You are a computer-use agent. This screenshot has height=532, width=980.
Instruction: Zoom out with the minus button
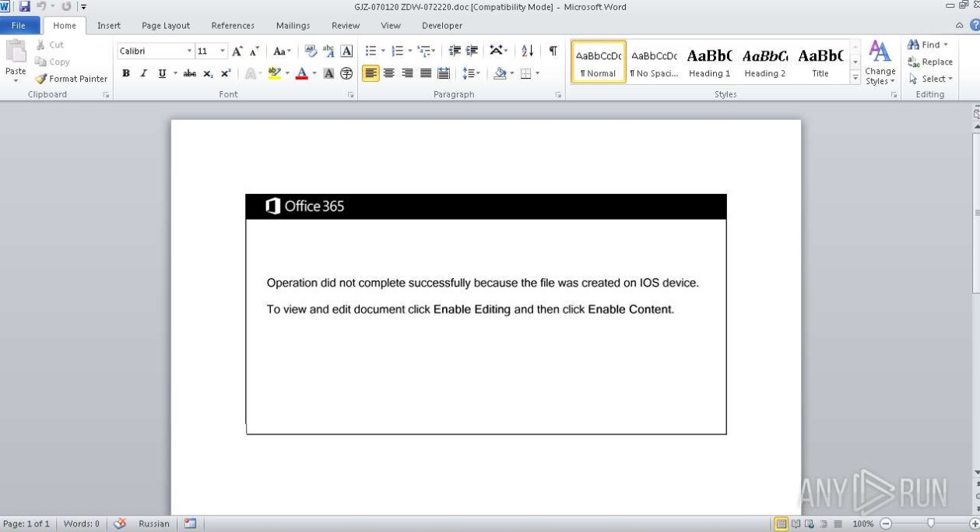click(x=885, y=523)
